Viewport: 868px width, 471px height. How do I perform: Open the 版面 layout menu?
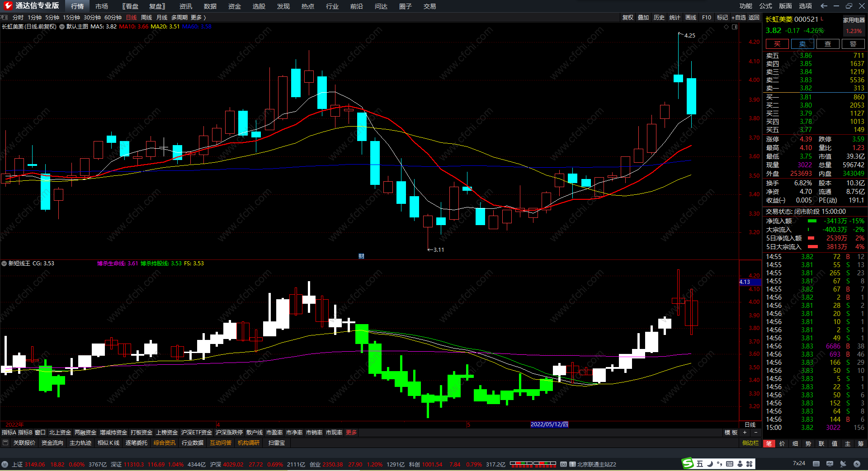786,6
